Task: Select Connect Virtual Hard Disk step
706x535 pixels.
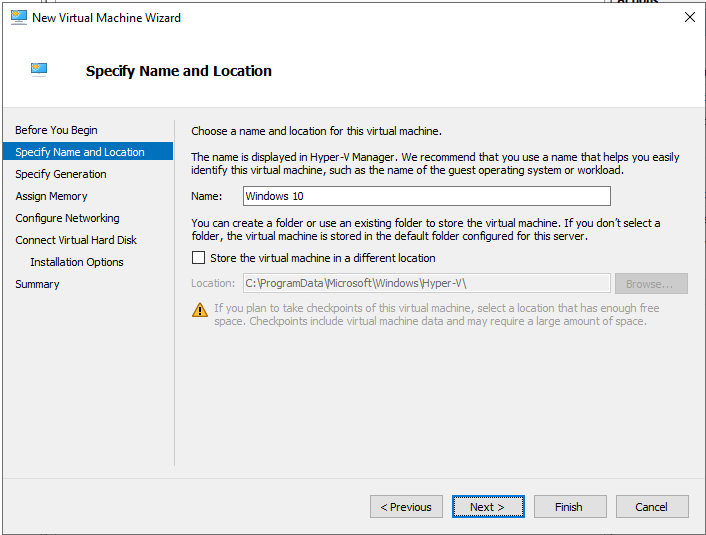Action: (76, 240)
